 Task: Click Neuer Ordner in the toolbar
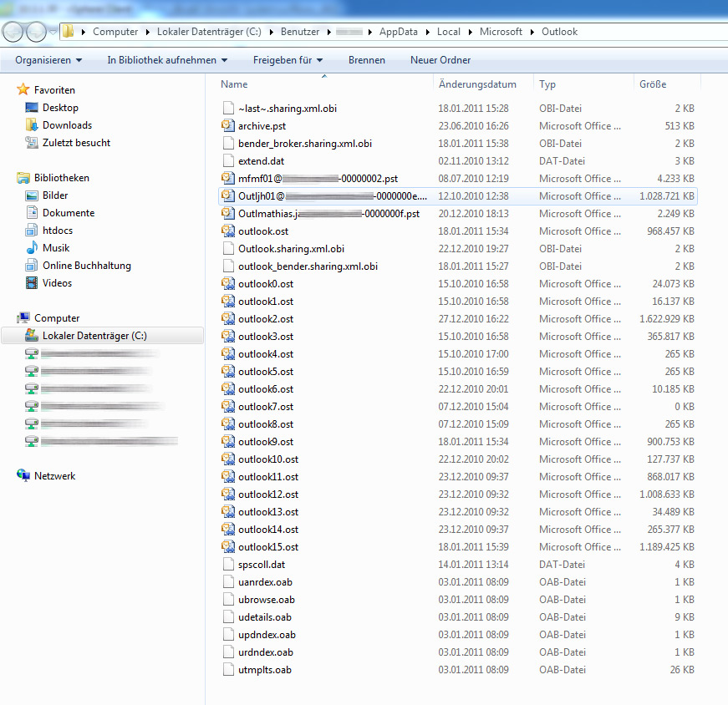[x=440, y=60]
